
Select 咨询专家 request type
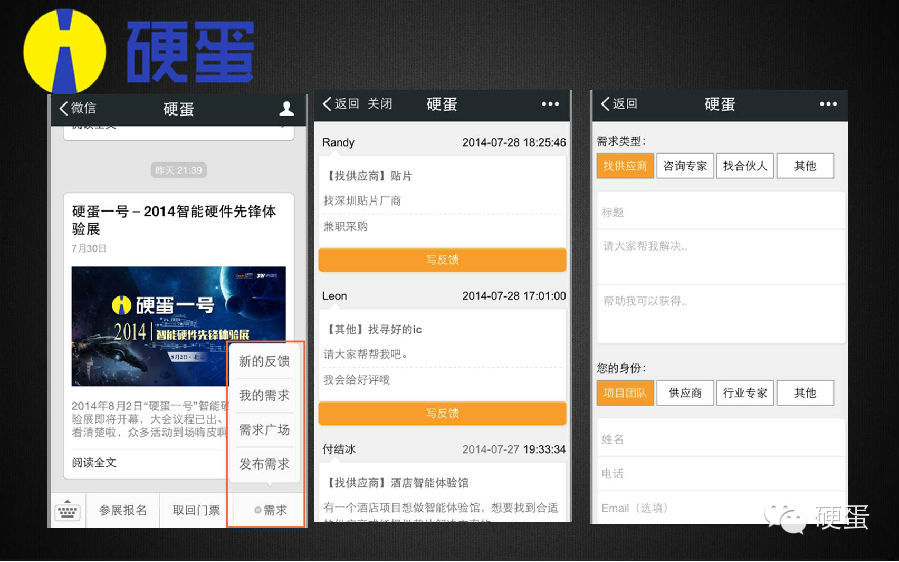pos(685,166)
